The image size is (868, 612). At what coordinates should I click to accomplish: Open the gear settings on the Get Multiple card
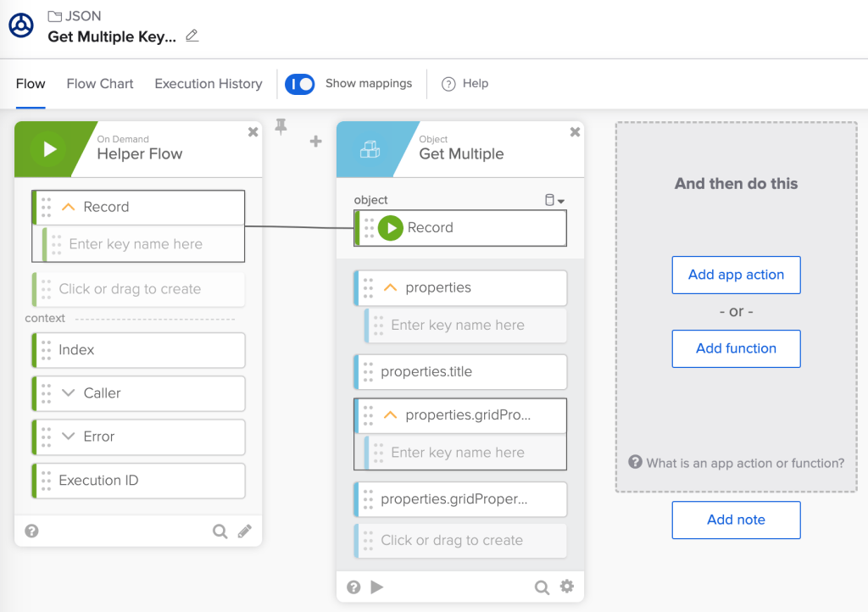tap(567, 587)
